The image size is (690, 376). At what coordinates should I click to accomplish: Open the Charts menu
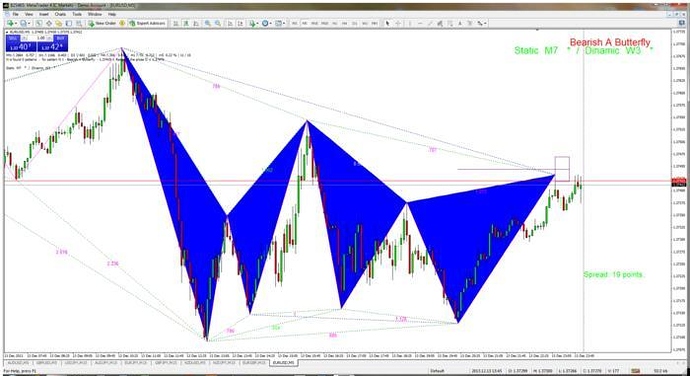click(x=60, y=14)
